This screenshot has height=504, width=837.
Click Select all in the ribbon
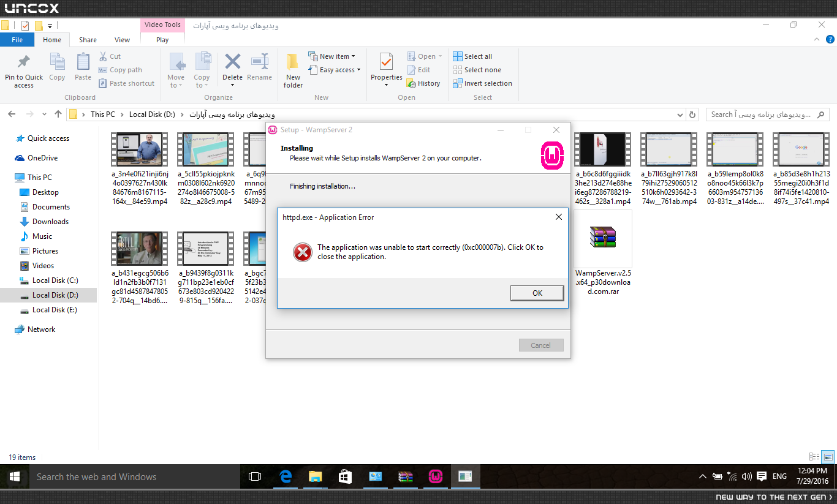point(472,56)
